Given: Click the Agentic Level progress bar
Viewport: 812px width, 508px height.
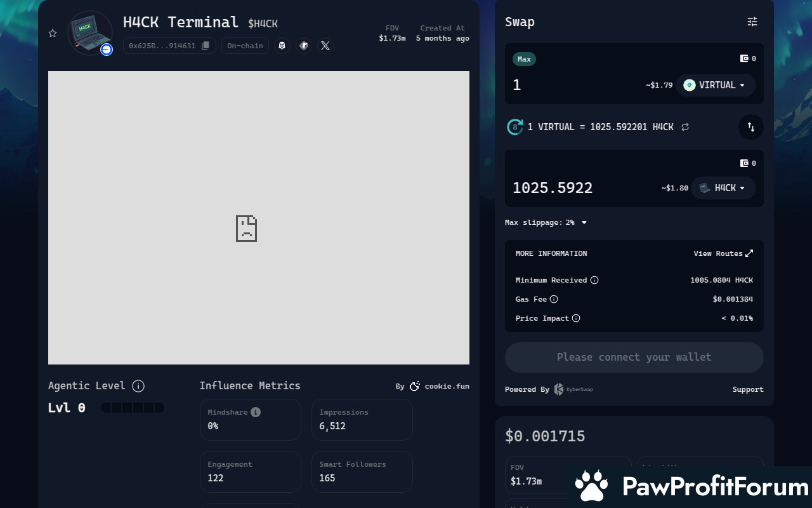Looking at the screenshot, I should 133,408.
